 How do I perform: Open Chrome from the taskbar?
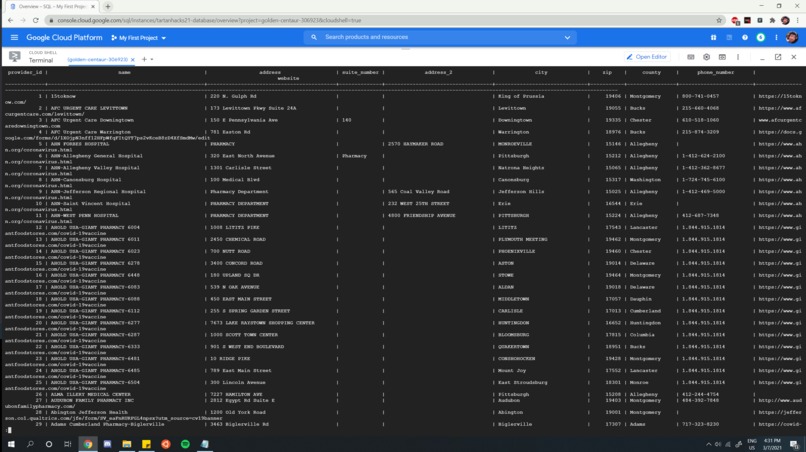[88, 444]
